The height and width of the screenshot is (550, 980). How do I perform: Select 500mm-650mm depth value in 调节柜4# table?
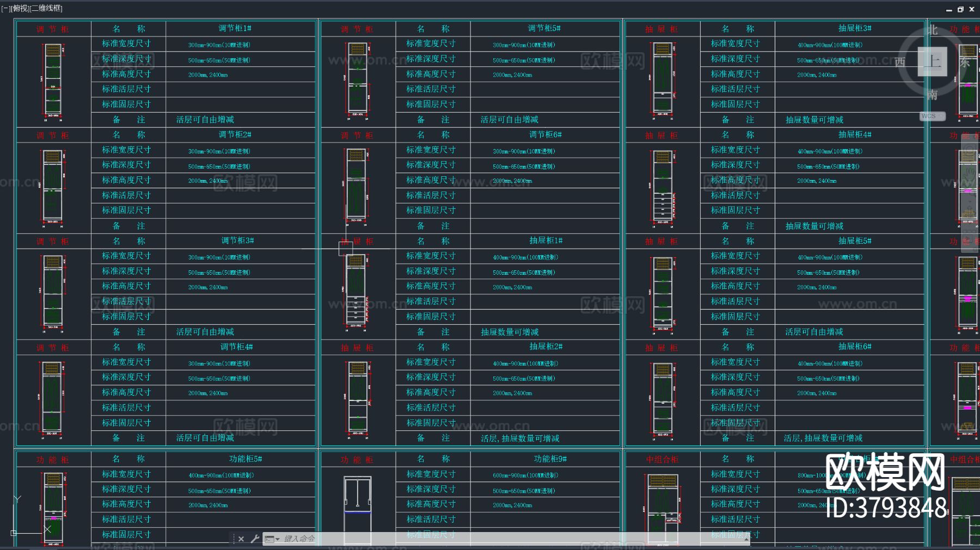coord(219,379)
